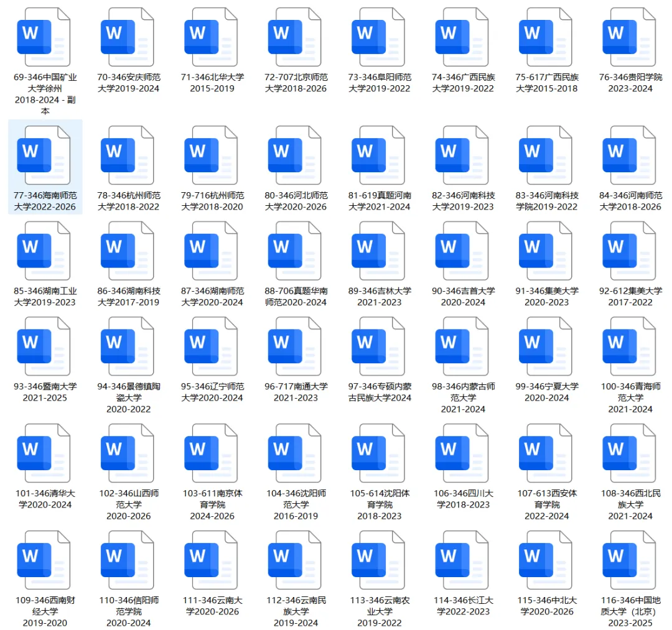Click file name text 77-346海南师范大学2022-2026
The width and height of the screenshot is (672, 630).
[45, 201]
